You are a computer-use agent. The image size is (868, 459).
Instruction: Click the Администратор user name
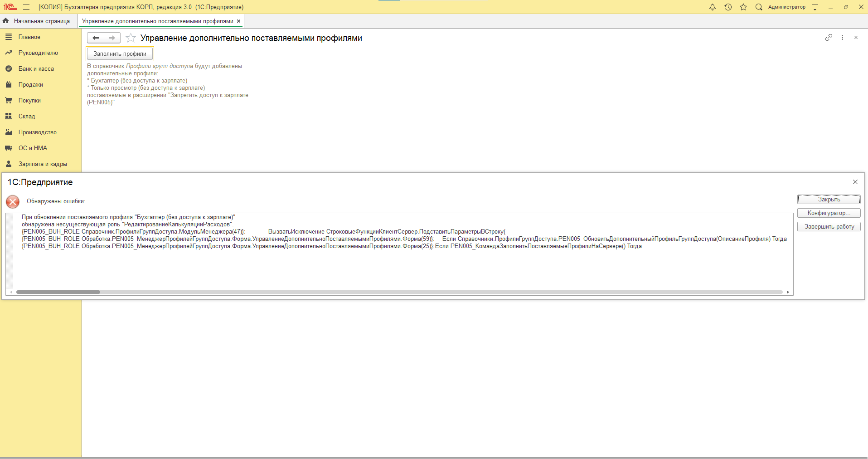point(786,7)
